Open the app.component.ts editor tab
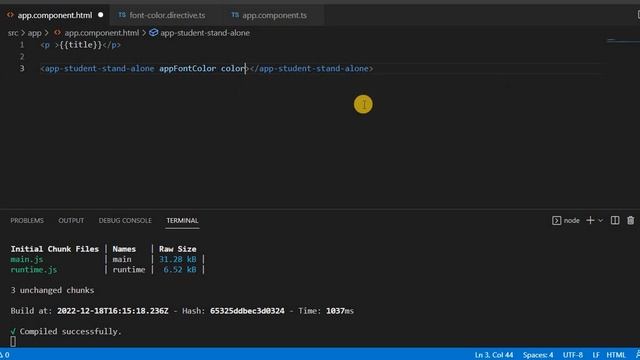This screenshot has width=640, height=360. click(274, 15)
